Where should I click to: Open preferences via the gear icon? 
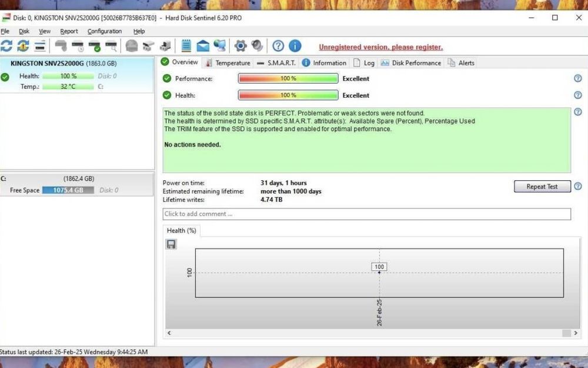240,46
